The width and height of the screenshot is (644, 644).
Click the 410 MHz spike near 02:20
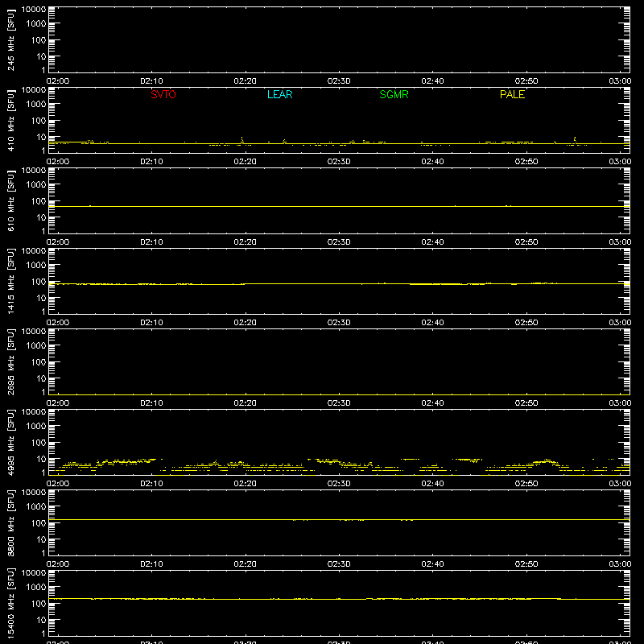242,140
